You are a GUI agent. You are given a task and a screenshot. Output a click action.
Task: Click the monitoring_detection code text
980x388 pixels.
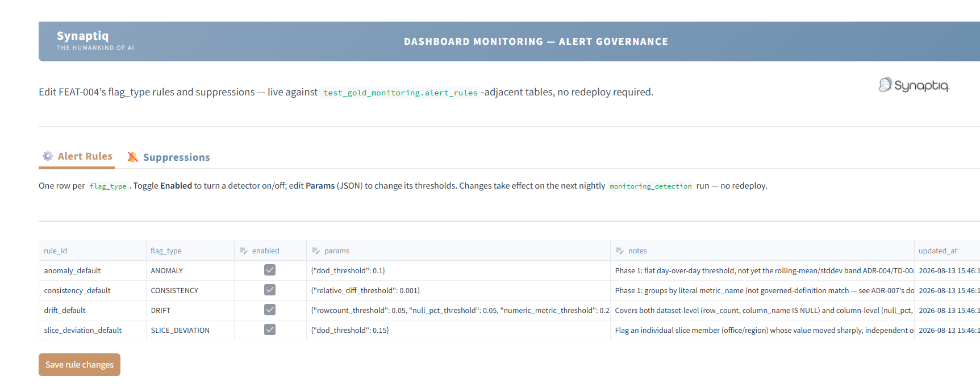651,186
